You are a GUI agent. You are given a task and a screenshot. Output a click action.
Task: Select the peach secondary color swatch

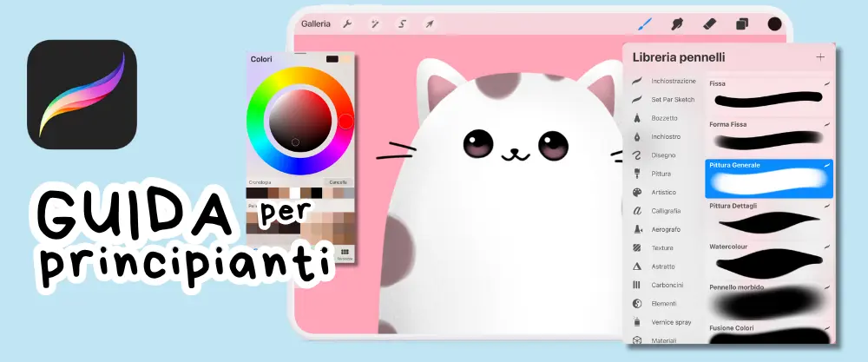click(x=346, y=59)
